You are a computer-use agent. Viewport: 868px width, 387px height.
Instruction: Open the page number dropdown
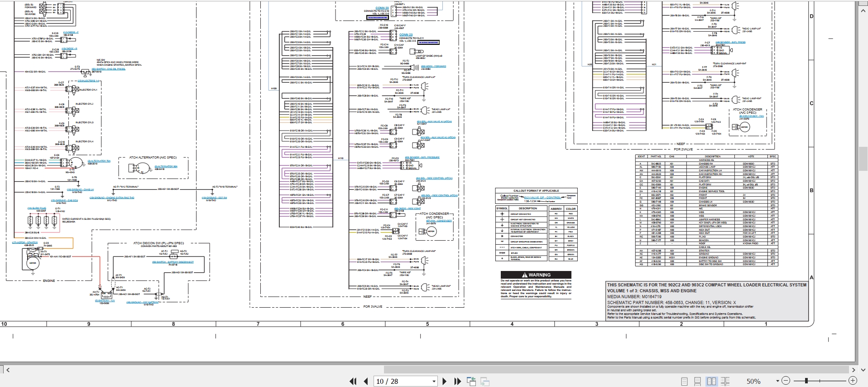point(434,382)
